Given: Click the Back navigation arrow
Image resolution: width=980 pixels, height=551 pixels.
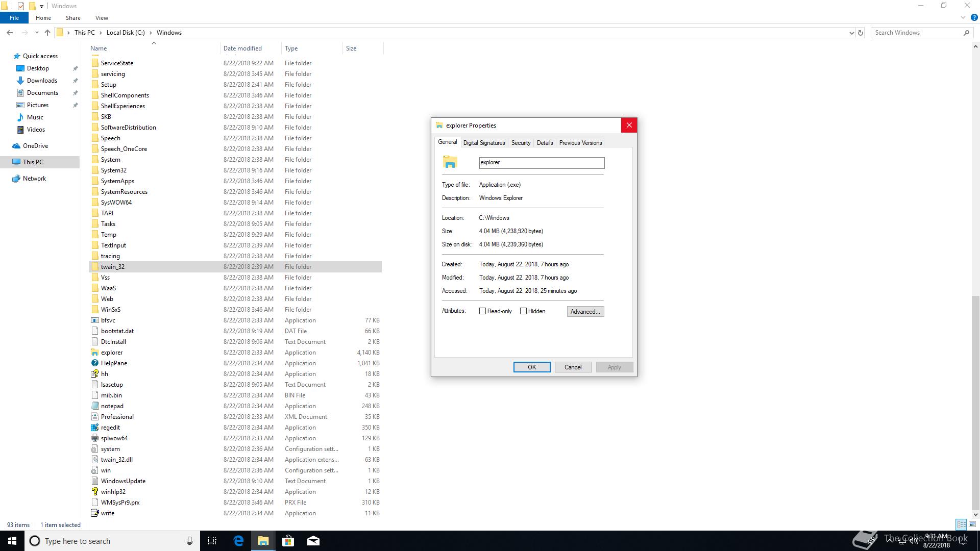Looking at the screenshot, I should 10,33.
